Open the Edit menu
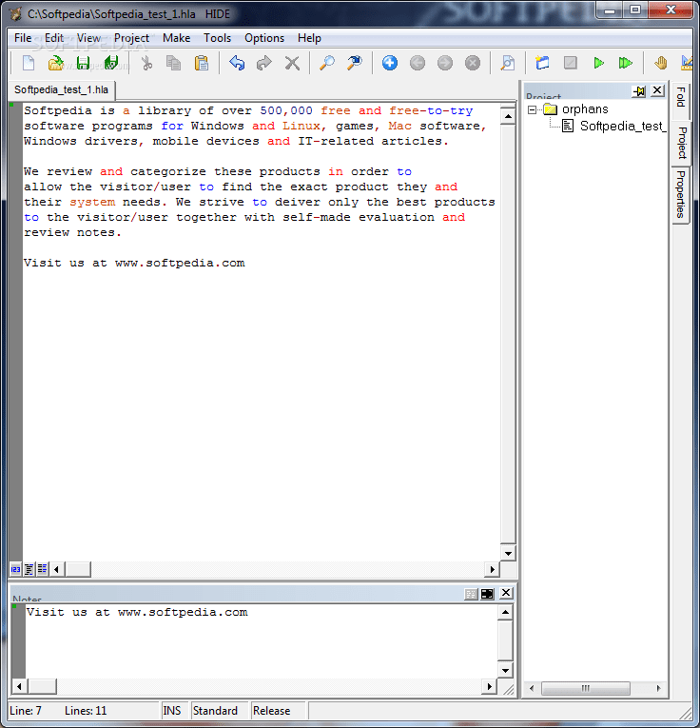 click(x=54, y=38)
